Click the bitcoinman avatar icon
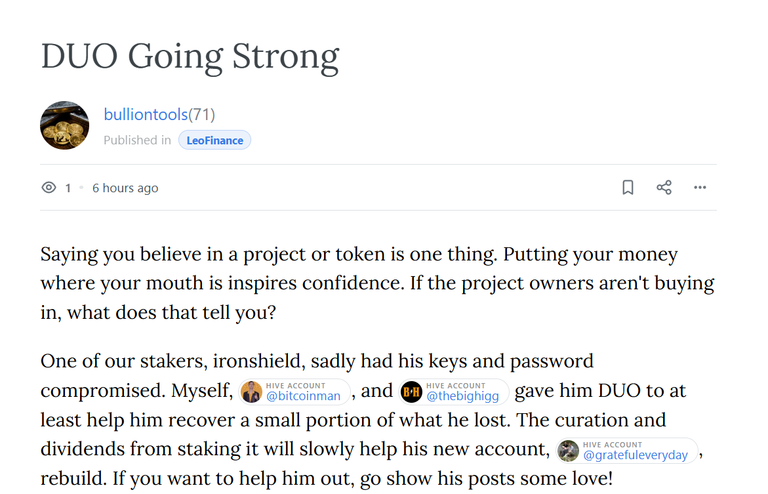This screenshot has width=768, height=494. pos(252,392)
